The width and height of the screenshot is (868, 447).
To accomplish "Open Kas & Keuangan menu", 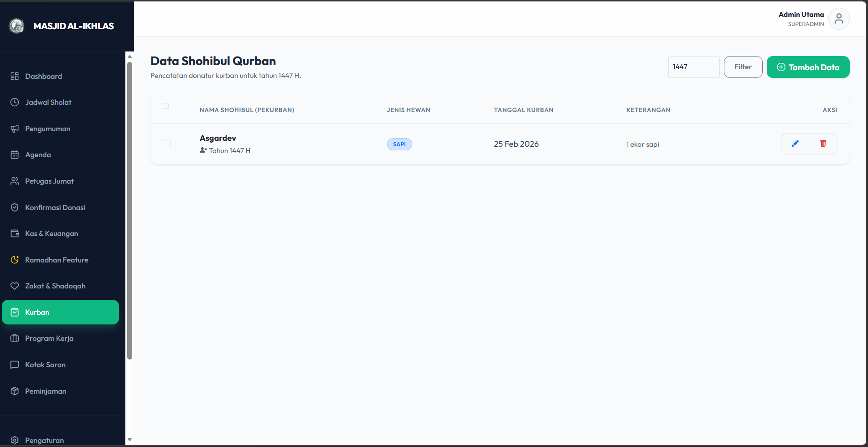I will click(60, 233).
